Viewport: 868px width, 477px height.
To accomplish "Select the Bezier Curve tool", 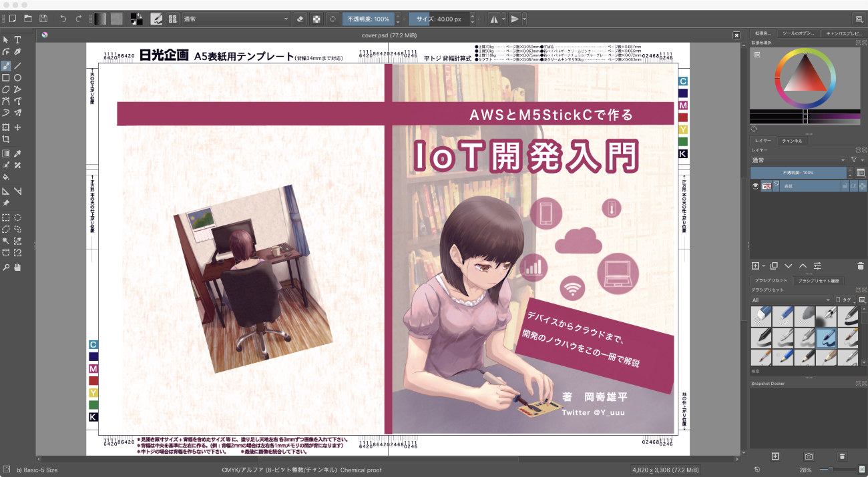I will click(6, 101).
